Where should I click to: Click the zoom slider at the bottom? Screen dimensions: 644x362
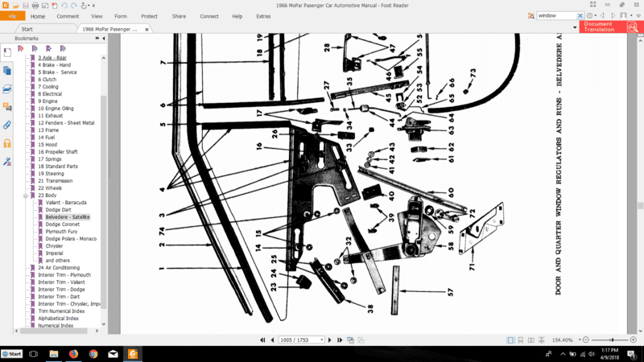pyautogui.click(x=613, y=340)
